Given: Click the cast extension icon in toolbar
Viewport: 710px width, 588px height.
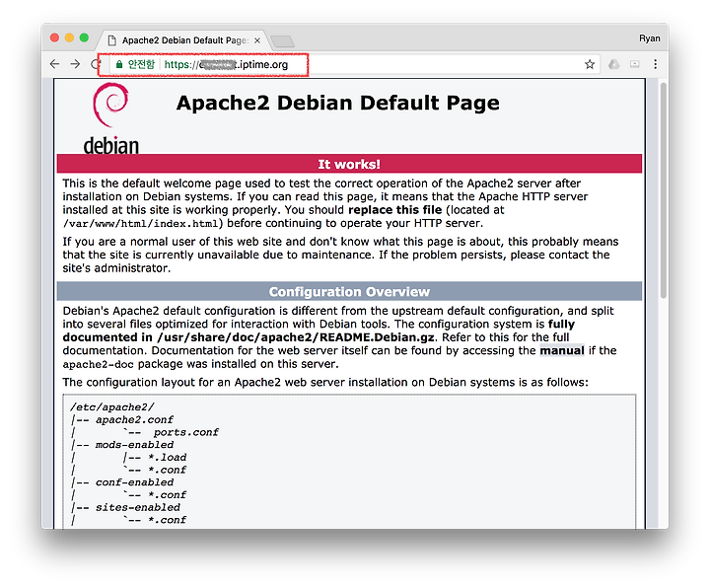Looking at the screenshot, I should 635,64.
